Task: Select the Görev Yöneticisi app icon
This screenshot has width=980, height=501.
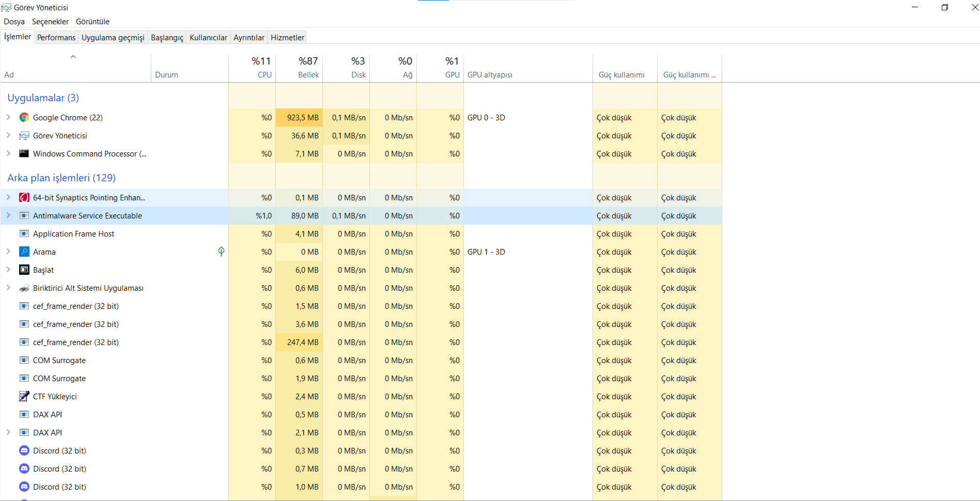Action: pyautogui.click(x=24, y=136)
